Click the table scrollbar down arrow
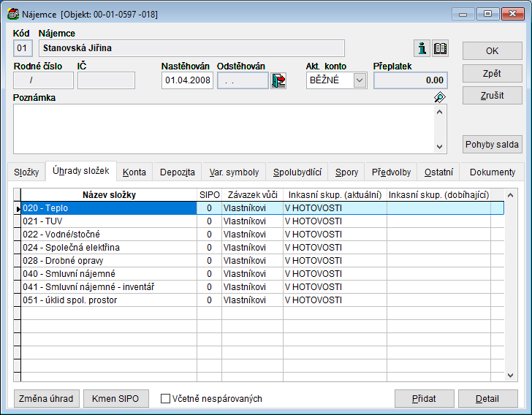The image size is (532, 415). [511, 376]
